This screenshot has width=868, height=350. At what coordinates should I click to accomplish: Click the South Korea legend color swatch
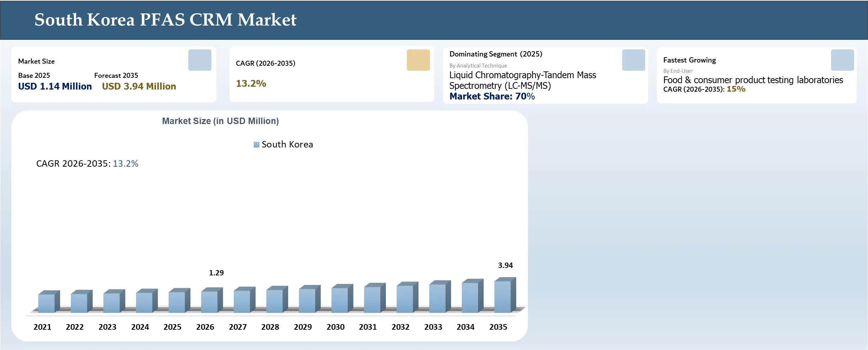point(256,145)
